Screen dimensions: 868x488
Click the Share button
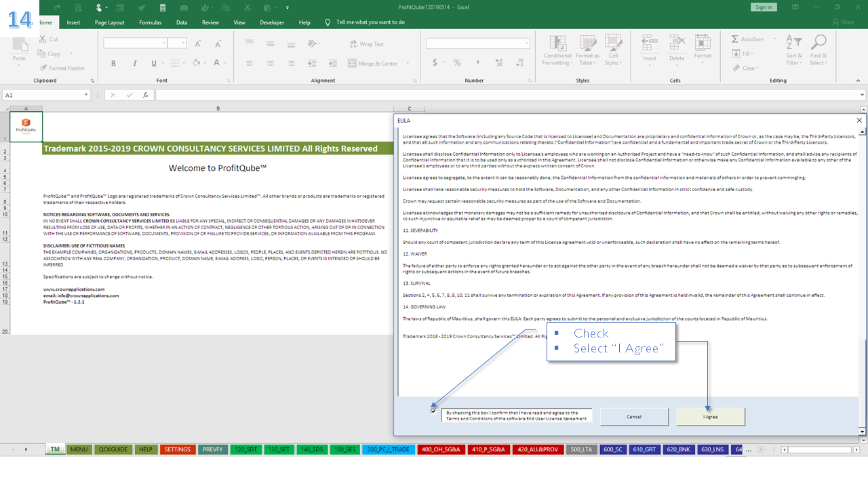(x=844, y=22)
